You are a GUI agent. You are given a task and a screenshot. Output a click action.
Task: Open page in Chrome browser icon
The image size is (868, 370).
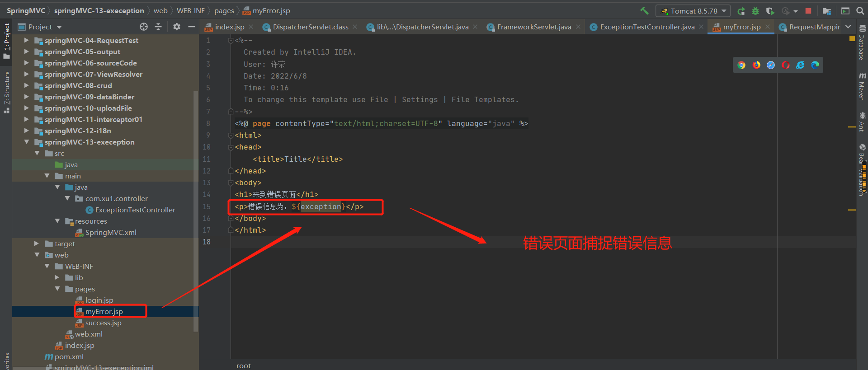click(x=741, y=65)
